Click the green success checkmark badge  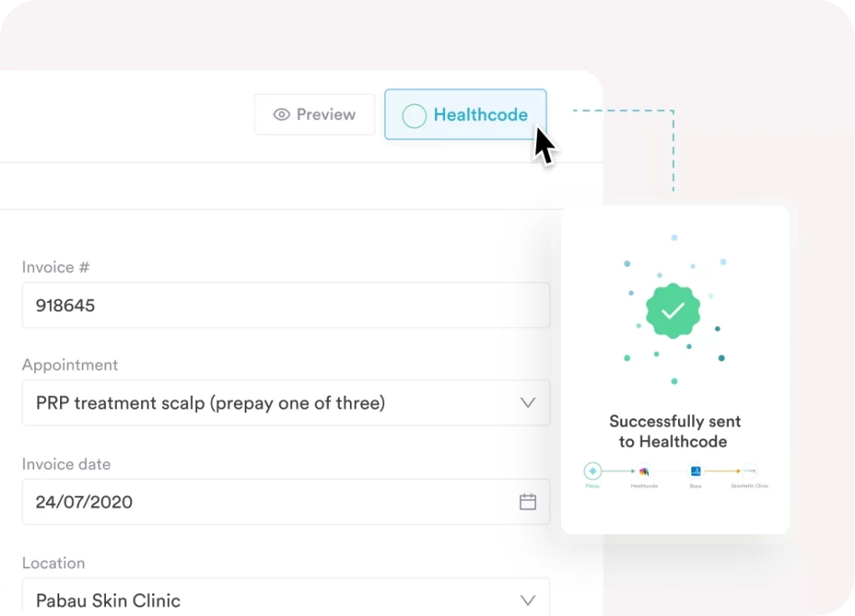coord(673,311)
